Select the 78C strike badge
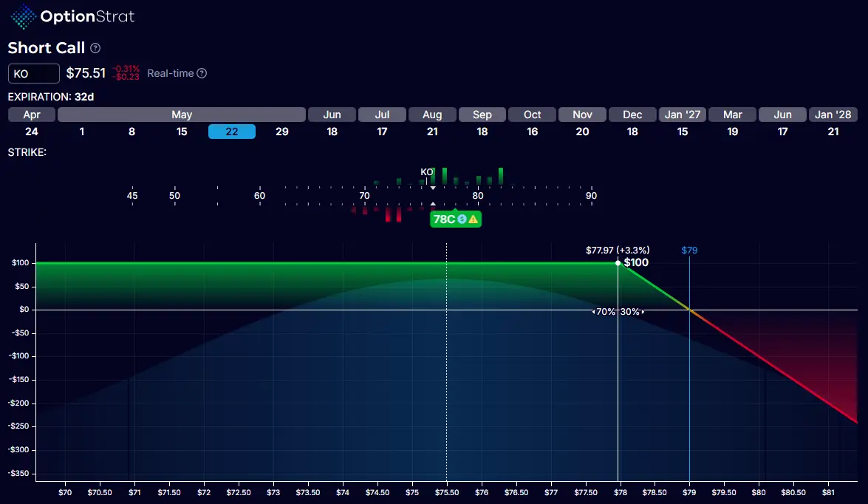868x504 pixels. pyautogui.click(x=445, y=219)
